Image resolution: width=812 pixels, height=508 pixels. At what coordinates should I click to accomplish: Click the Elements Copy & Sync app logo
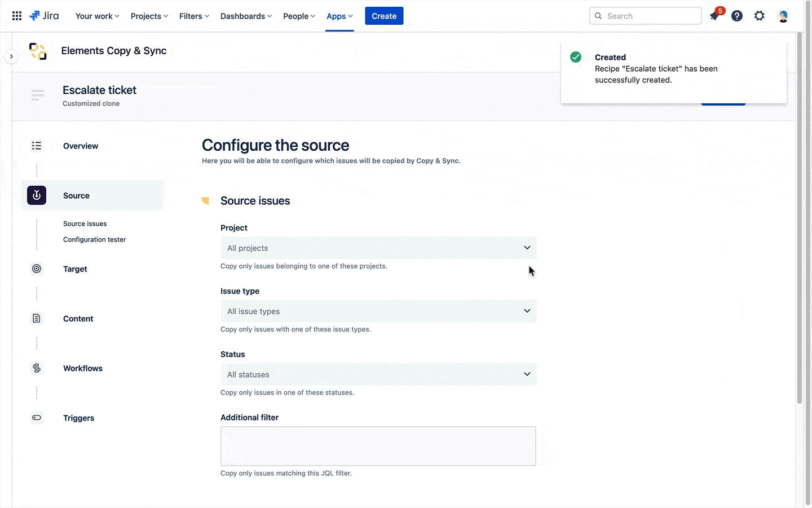(37, 51)
